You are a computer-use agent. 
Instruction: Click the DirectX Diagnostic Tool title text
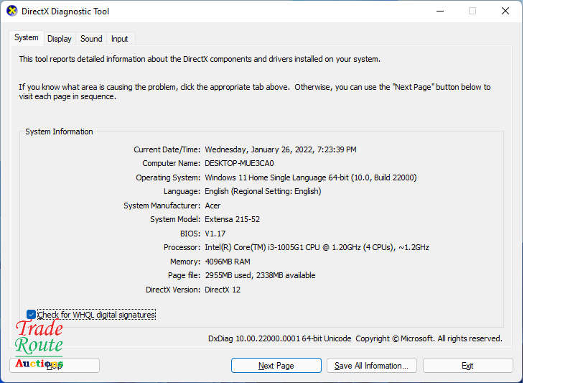[x=66, y=11]
